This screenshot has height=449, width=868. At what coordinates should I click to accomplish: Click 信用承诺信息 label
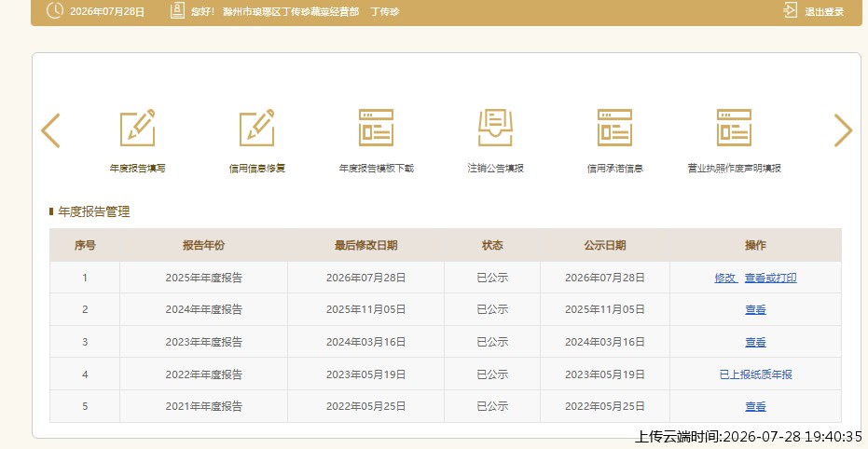click(x=615, y=169)
